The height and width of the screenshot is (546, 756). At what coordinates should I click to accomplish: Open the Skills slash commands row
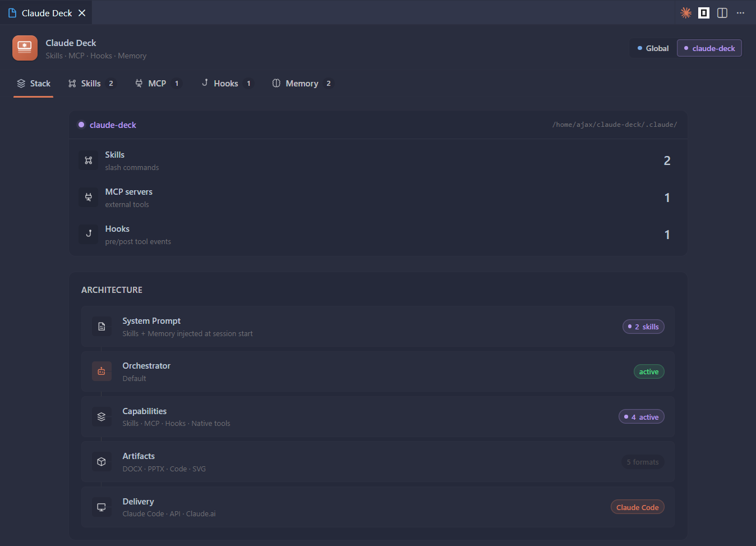pos(379,160)
